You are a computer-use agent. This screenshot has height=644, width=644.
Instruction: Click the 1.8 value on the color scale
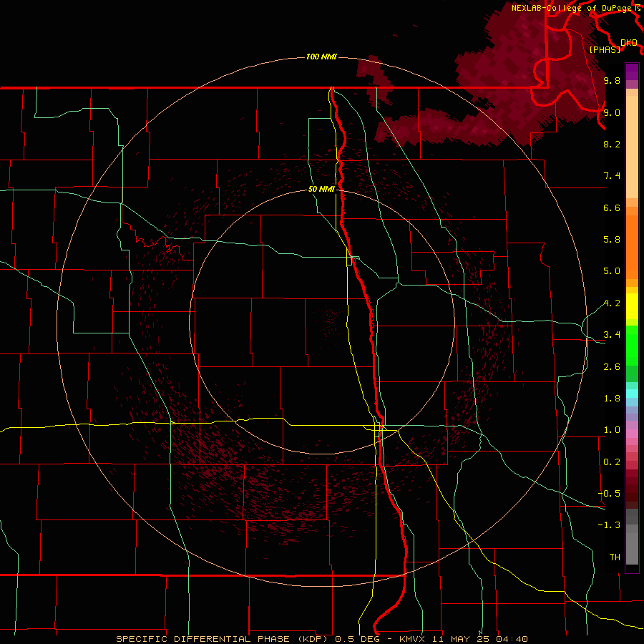coord(612,399)
